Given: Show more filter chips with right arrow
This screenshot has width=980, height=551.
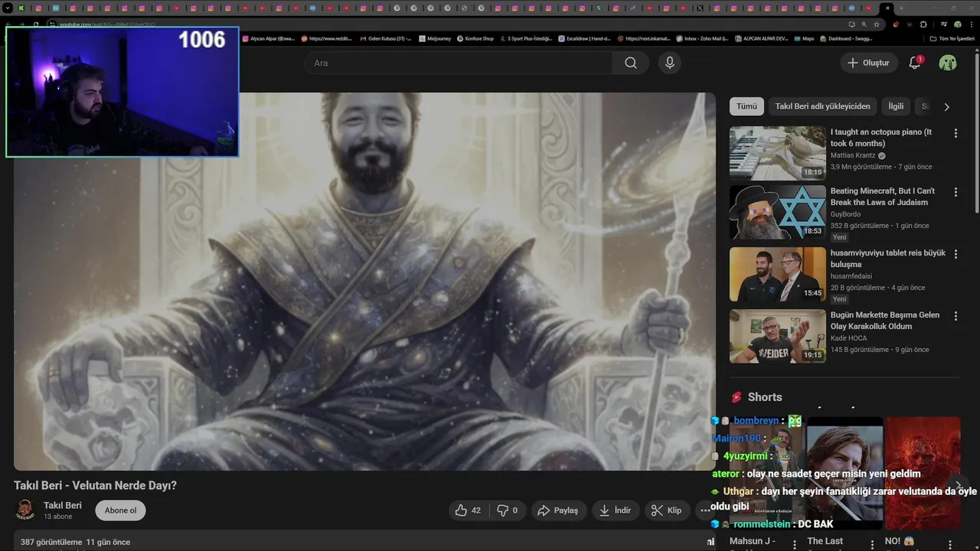Looking at the screenshot, I should tap(946, 106).
